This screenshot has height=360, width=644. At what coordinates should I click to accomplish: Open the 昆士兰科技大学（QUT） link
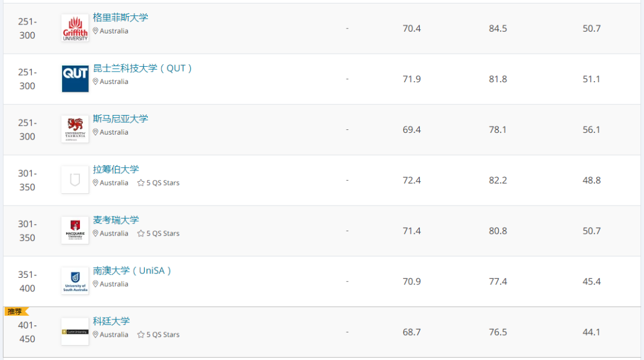143,69
